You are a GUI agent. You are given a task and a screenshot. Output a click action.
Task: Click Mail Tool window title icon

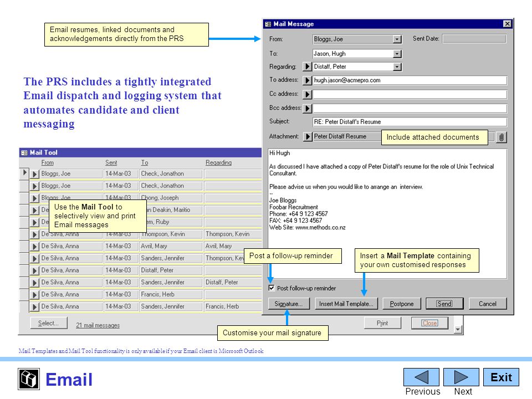click(24, 153)
